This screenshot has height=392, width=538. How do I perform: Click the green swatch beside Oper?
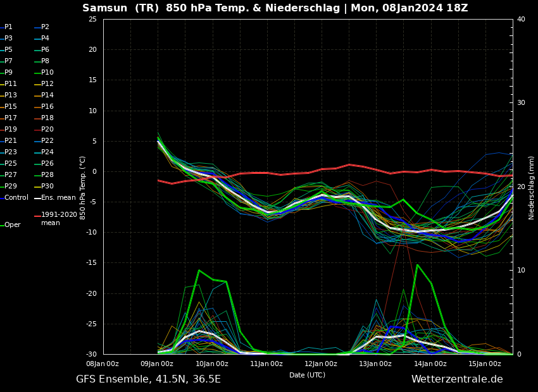[2, 225]
